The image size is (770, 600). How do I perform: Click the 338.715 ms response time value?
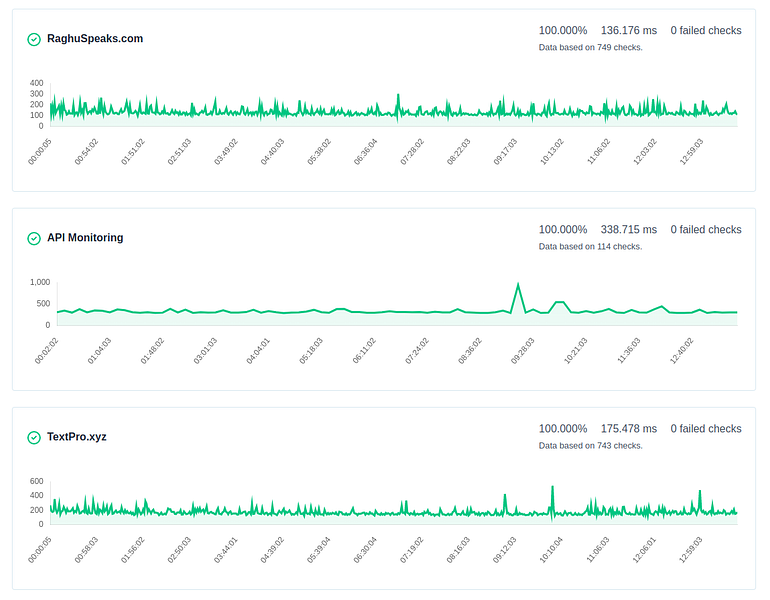click(x=629, y=229)
